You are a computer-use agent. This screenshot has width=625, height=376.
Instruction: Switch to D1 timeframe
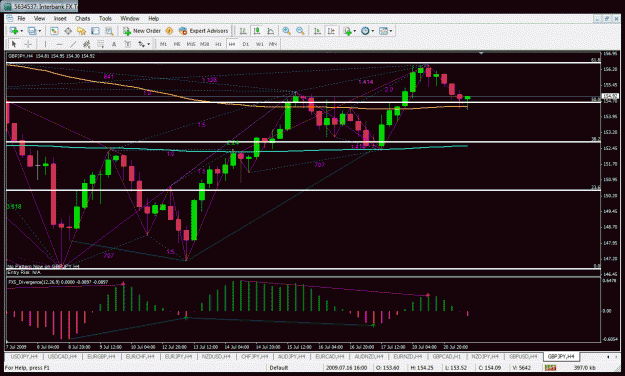pyautogui.click(x=246, y=44)
